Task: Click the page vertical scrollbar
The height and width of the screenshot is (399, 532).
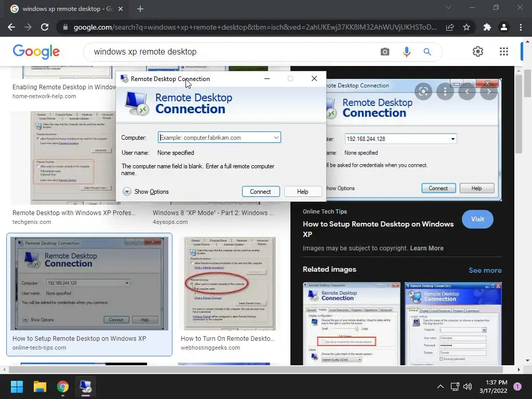Action: pyautogui.click(x=527, y=83)
